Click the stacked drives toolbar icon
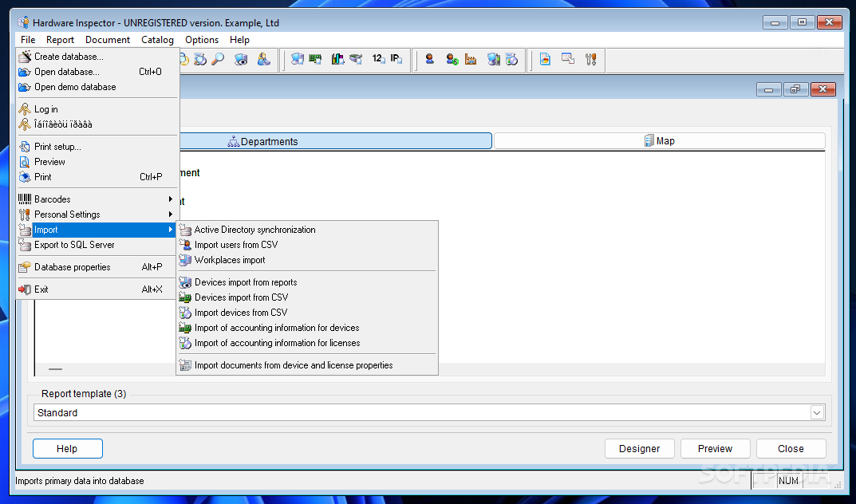Image resolution: width=856 pixels, height=504 pixels. point(356,59)
